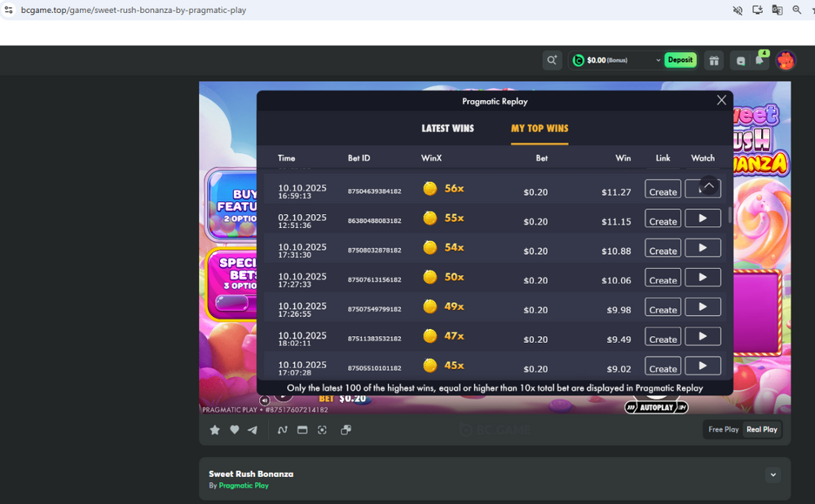Open picture-in-picture mode icon
The image size is (815, 504).
pos(346,429)
